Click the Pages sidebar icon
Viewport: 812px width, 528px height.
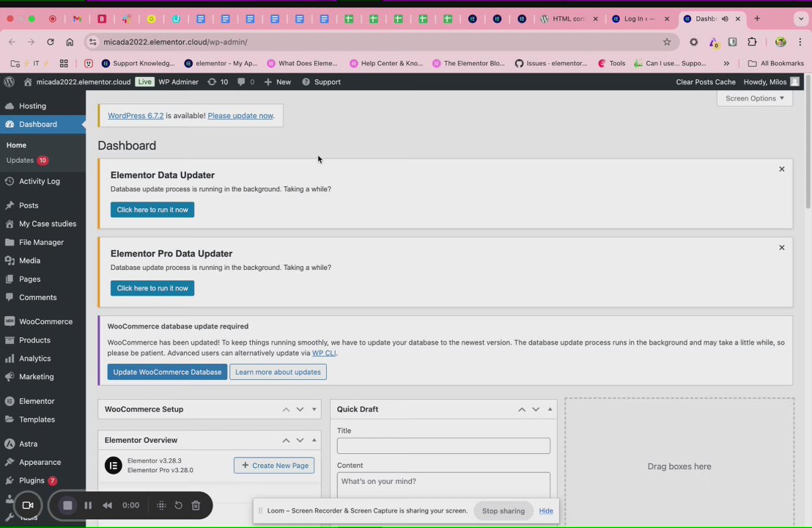coord(10,279)
